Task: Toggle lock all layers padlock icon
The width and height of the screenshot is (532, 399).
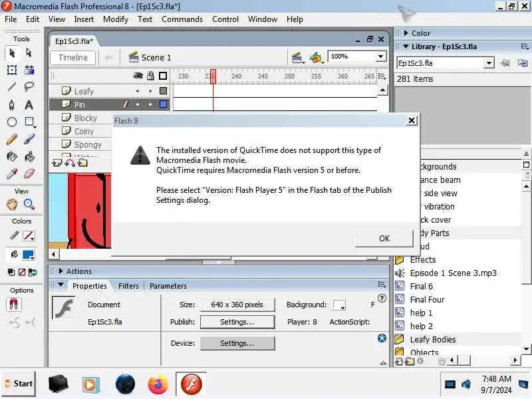Action: coord(150,76)
